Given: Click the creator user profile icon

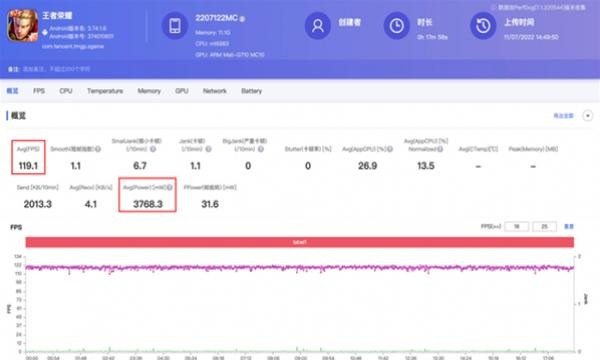Looking at the screenshot, I should (318, 26).
